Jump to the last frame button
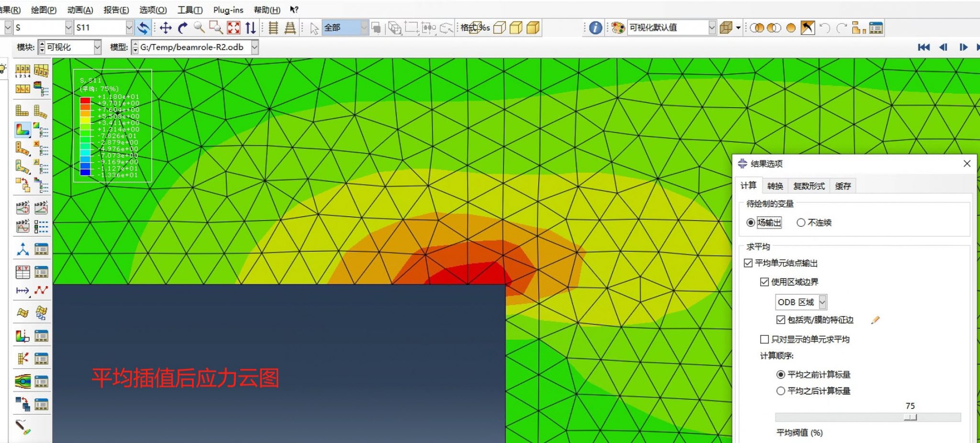This screenshot has width=980, height=443. (x=978, y=47)
